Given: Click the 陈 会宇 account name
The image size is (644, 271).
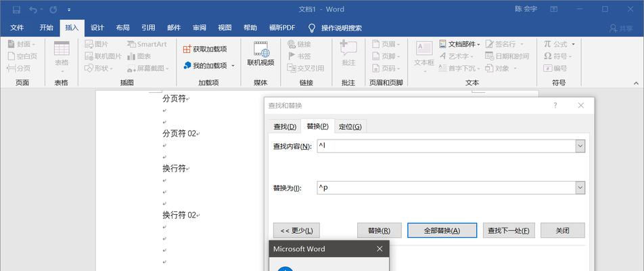Looking at the screenshot, I should coord(526,9).
